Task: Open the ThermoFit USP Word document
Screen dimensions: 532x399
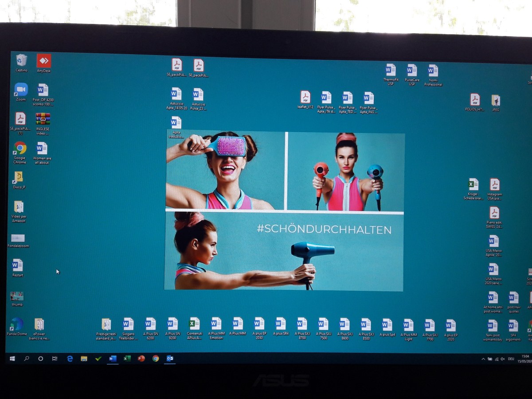Action: click(x=391, y=70)
